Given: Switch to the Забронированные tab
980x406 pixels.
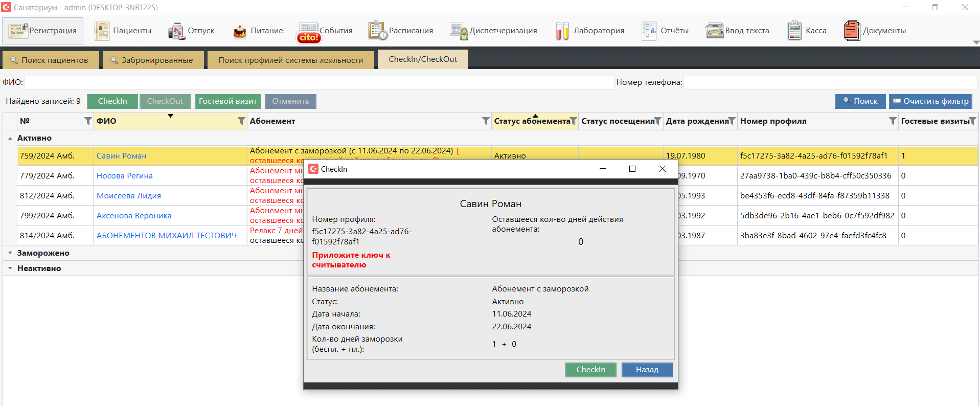Looking at the screenshot, I should click(152, 60).
